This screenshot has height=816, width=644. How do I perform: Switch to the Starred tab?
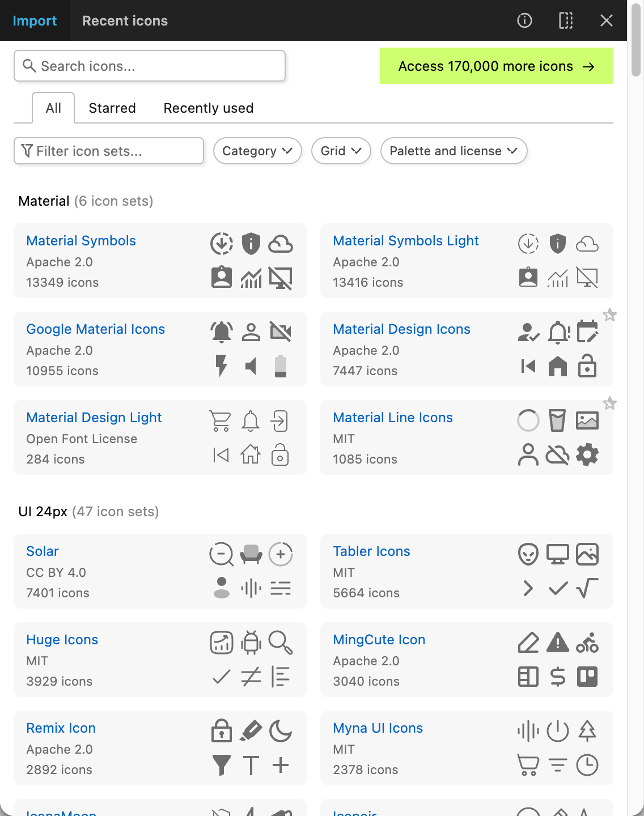[x=112, y=108]
